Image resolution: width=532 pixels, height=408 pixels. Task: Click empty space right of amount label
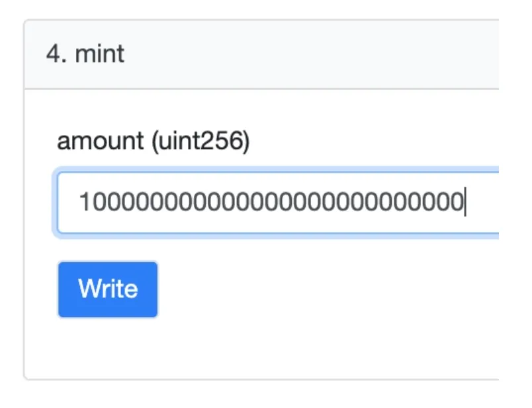(x=373, y=141)
